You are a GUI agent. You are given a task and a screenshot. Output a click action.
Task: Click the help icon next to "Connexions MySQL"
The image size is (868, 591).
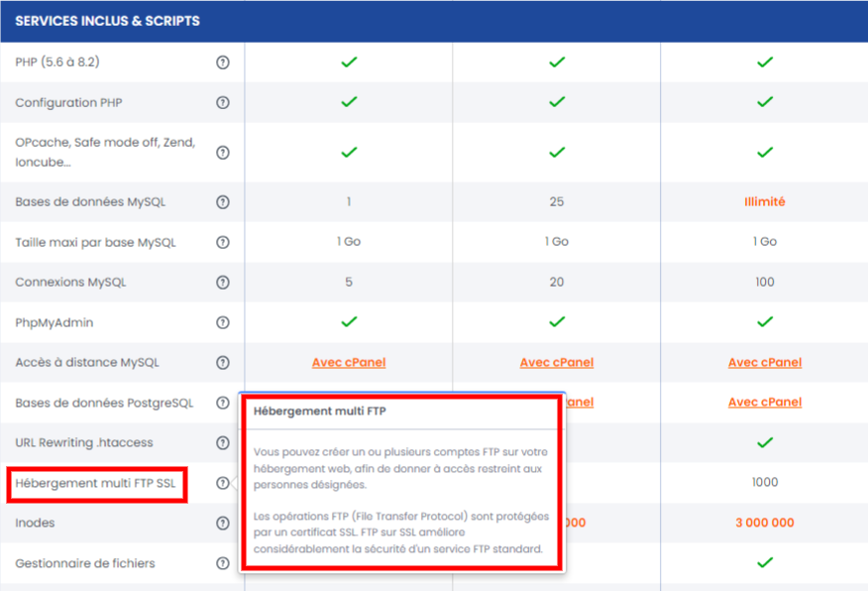pyautogui.click(x=222, y=282)
